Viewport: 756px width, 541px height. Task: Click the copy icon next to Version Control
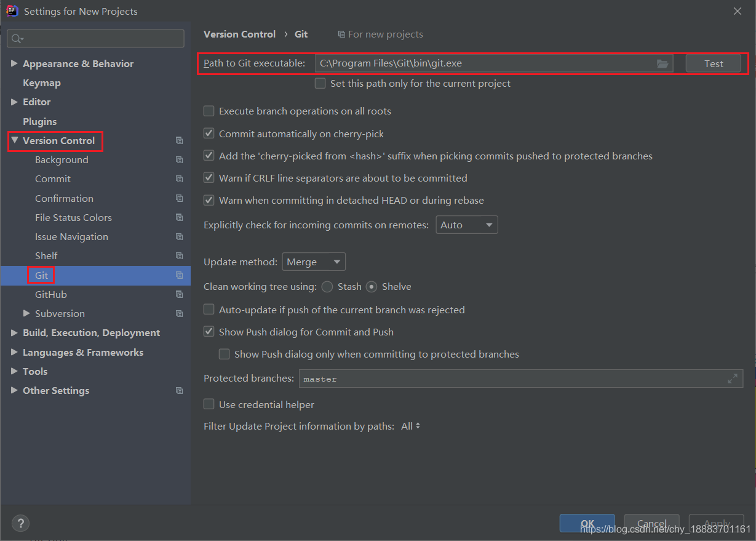[x=179, y=141]
